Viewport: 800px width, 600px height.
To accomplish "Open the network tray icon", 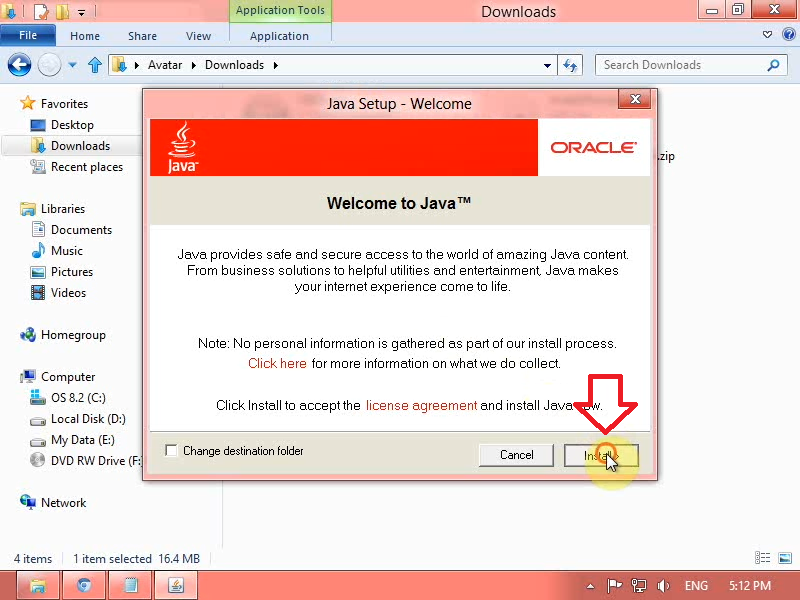I will [638, 585].
